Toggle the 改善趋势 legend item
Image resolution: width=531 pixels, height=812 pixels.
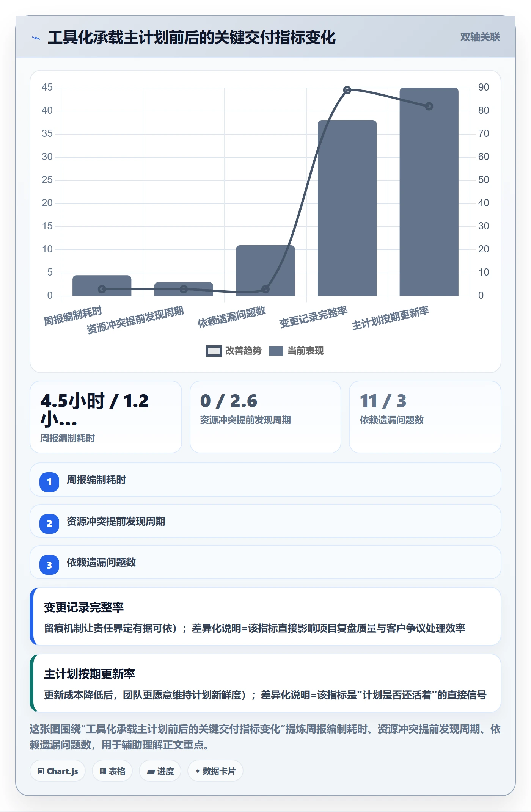(234, 351)
